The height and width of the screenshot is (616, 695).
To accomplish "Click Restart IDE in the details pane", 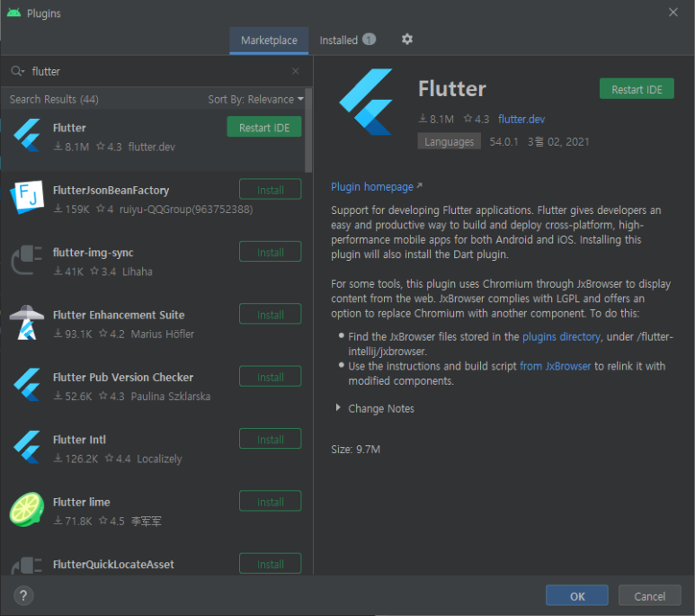I will pos(637,89).
